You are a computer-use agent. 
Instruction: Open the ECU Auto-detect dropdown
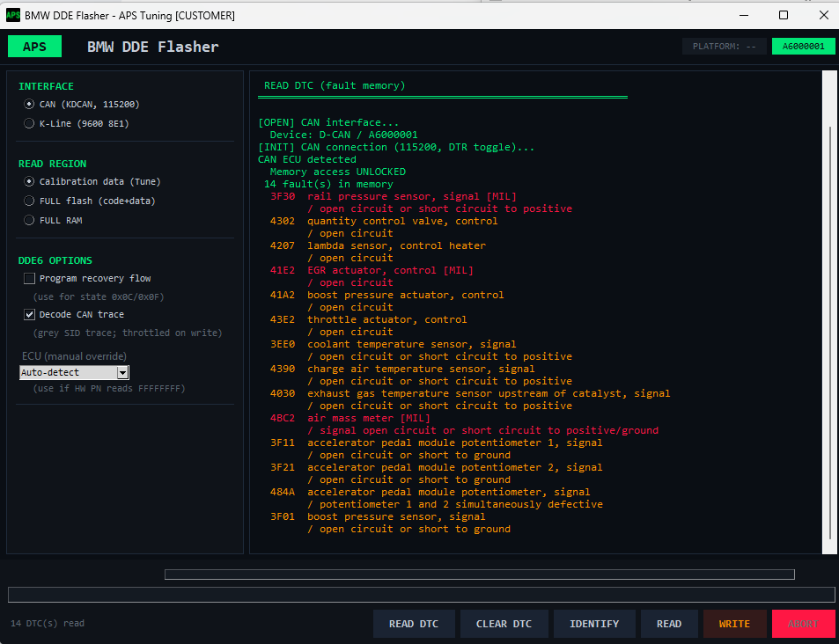tap(74, 372)
